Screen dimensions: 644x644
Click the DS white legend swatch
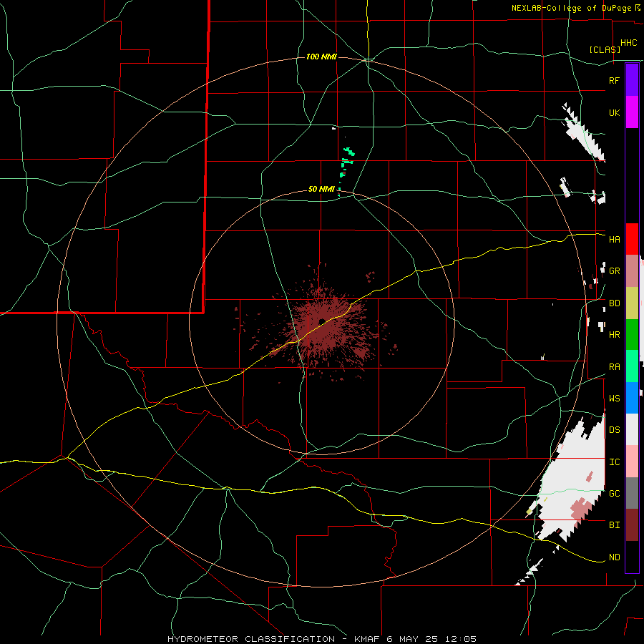point(632,429)
